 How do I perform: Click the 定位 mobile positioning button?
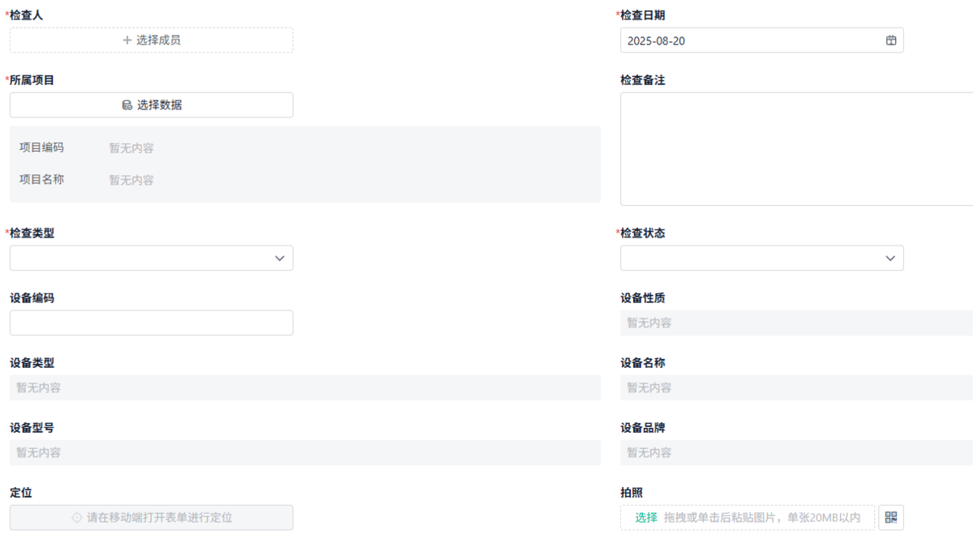tap(151, 517)
